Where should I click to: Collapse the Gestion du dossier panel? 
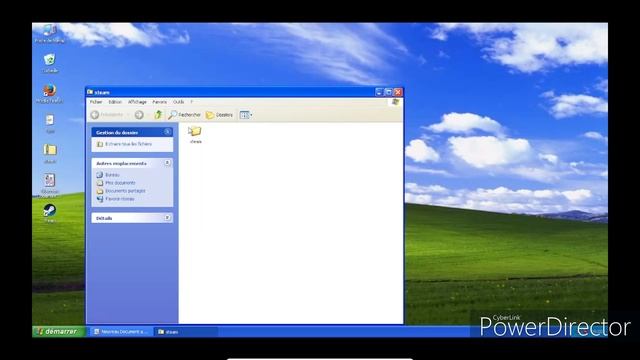click(167, 132)
